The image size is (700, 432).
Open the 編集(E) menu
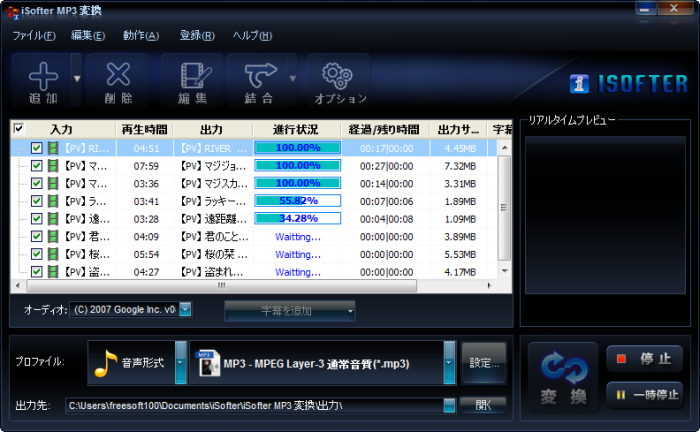[88, 35]
